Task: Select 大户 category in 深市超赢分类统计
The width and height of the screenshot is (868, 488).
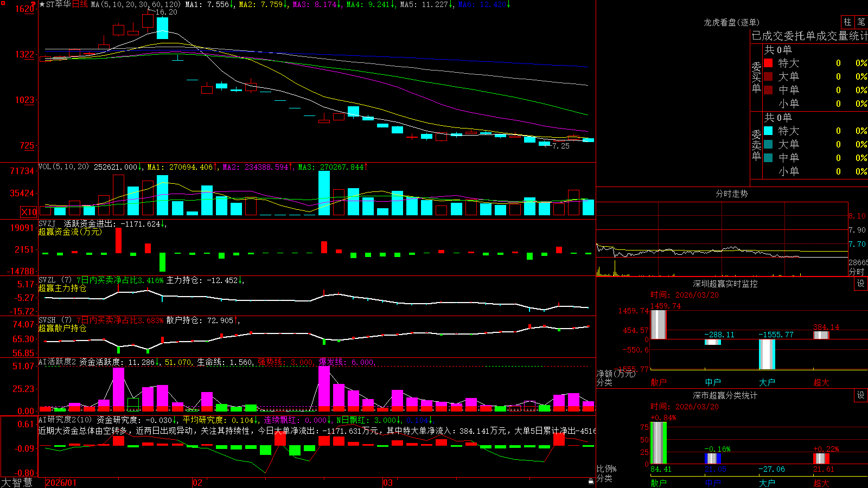Action: tap(767, 483)
